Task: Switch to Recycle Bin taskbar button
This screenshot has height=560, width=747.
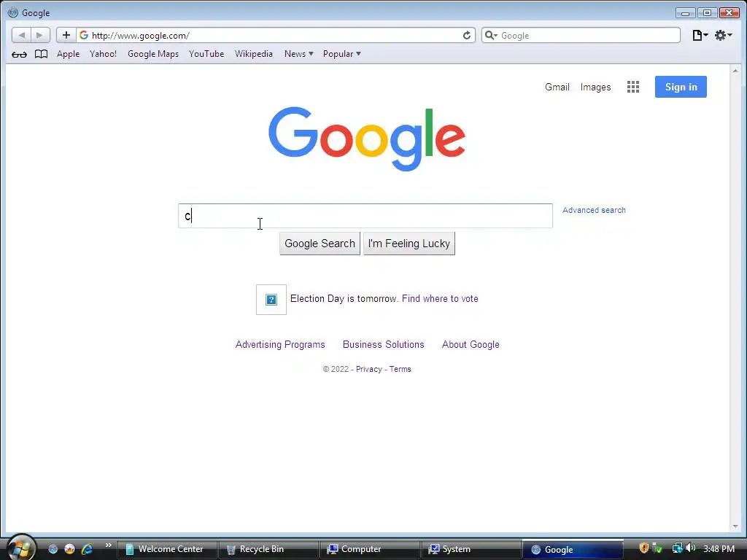Action: (x=268, y=549)
